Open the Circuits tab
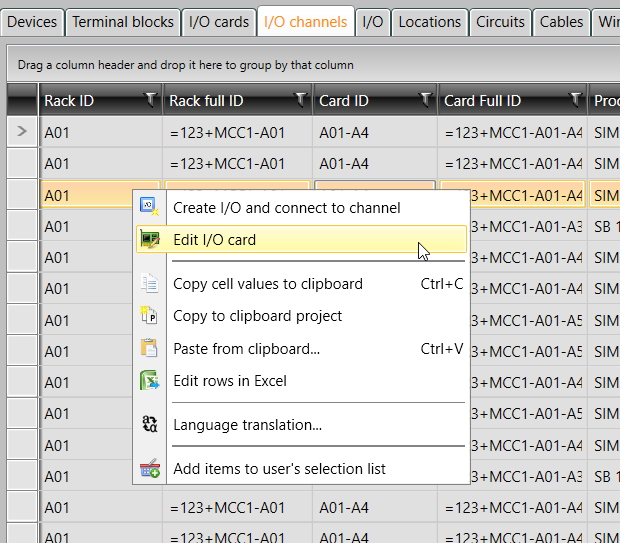620x543 pixels. click(x=500, y=21)
